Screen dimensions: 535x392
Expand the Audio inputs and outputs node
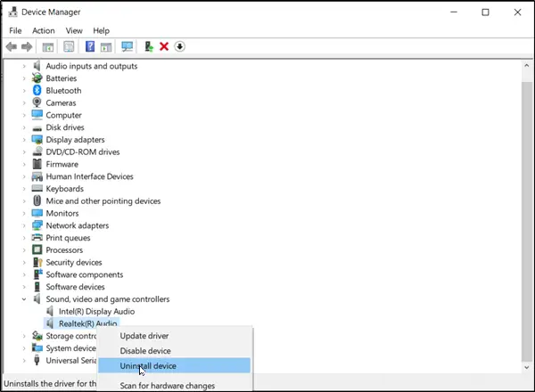point(24,66)
